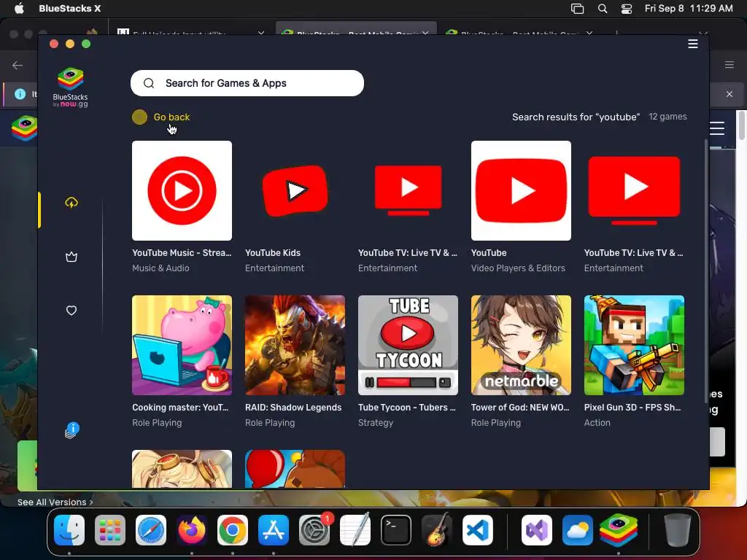
Task: Open GarageBand from the Dock
Action: 437,530
